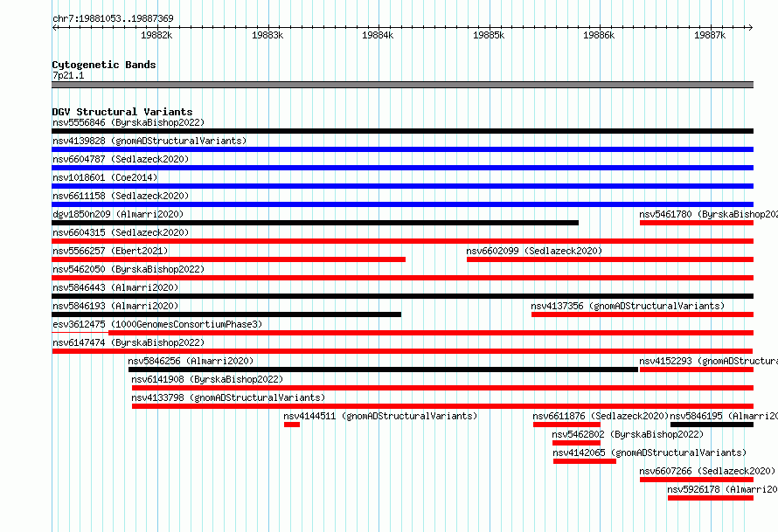The width and height of the screenshot is (778, 532).
Task: Click nsv5846443 (Almarri2020) variant label
Action: pos(115,287)
